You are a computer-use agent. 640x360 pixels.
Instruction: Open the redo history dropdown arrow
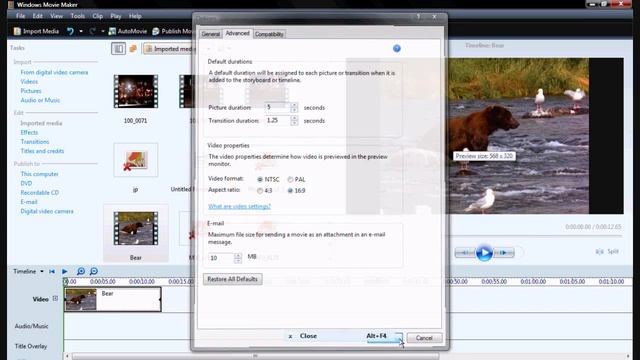pyautogui.click(x=102, y=31)
